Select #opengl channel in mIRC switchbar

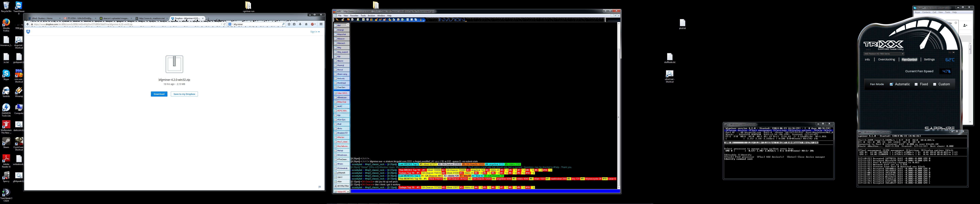(x=341, y=65)
